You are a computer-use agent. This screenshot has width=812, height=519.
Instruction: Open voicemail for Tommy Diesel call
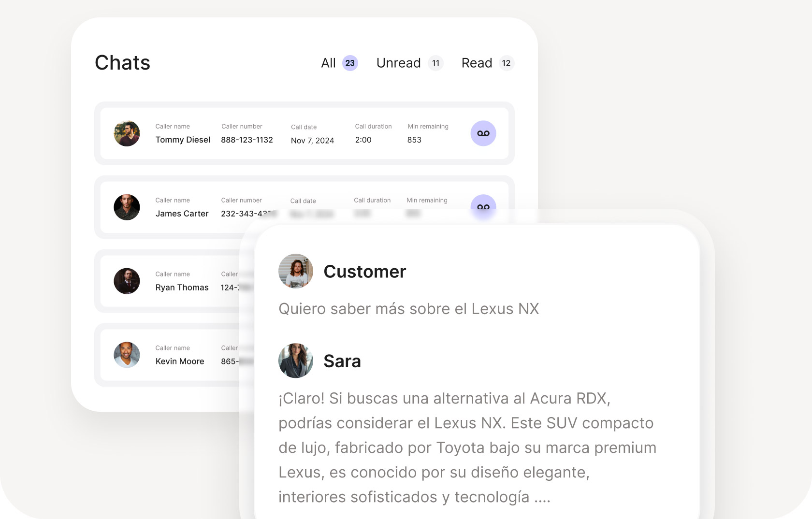(483, 133)
